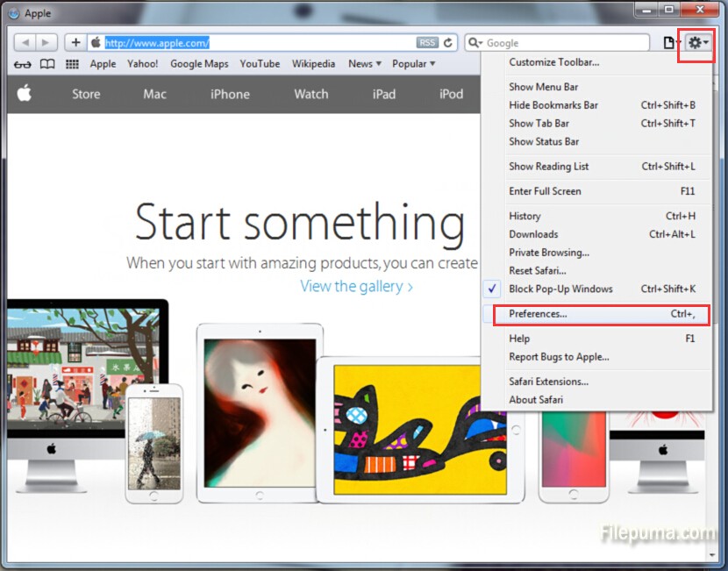The width and height of the screenshot is (728, 571).
Task: Select Show Status Bar option
Action: click(544, 141)
